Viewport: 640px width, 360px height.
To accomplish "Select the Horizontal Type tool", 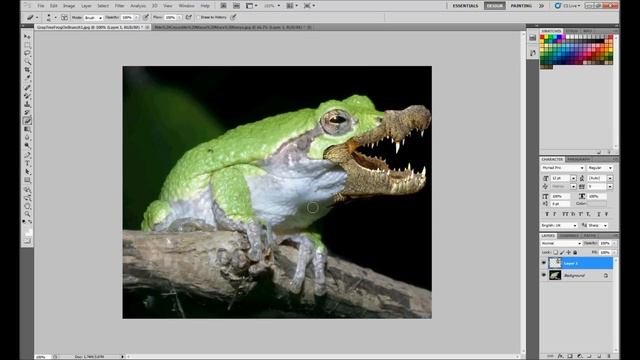I will coord(27,163).
